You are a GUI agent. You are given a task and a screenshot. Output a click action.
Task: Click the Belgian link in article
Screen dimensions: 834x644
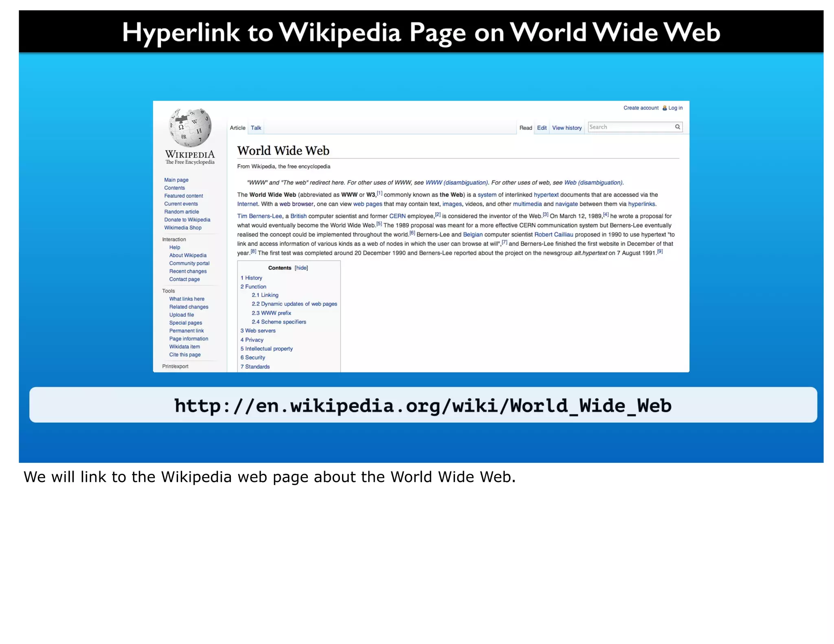coord(473,235)
